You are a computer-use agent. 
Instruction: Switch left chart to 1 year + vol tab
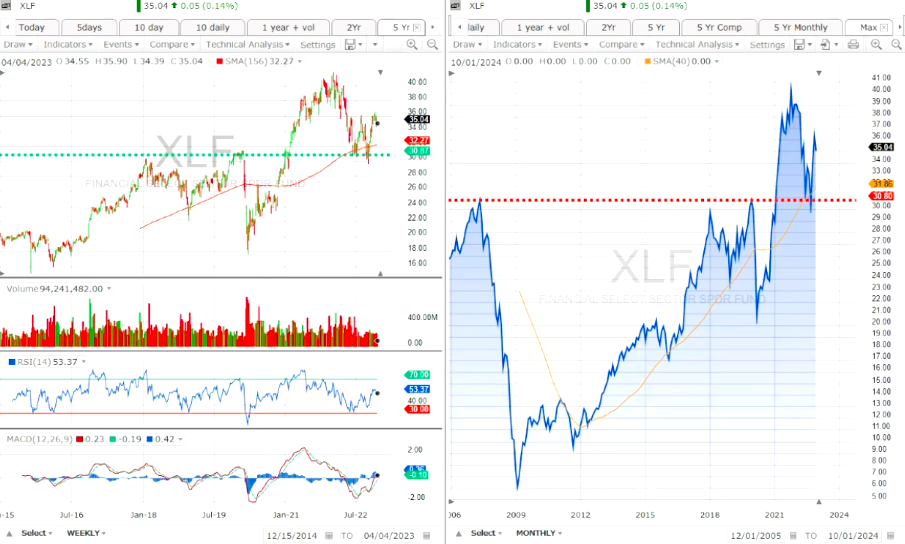pos(288,27)
